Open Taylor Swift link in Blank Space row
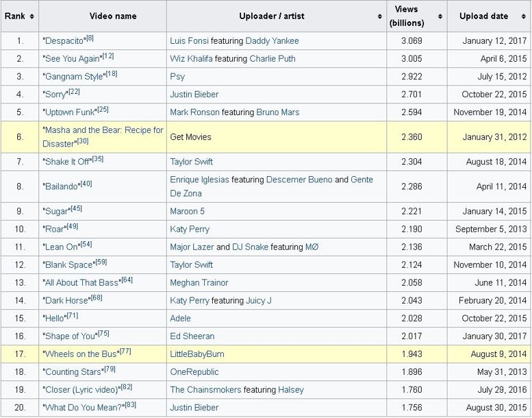 coord(191,265)
